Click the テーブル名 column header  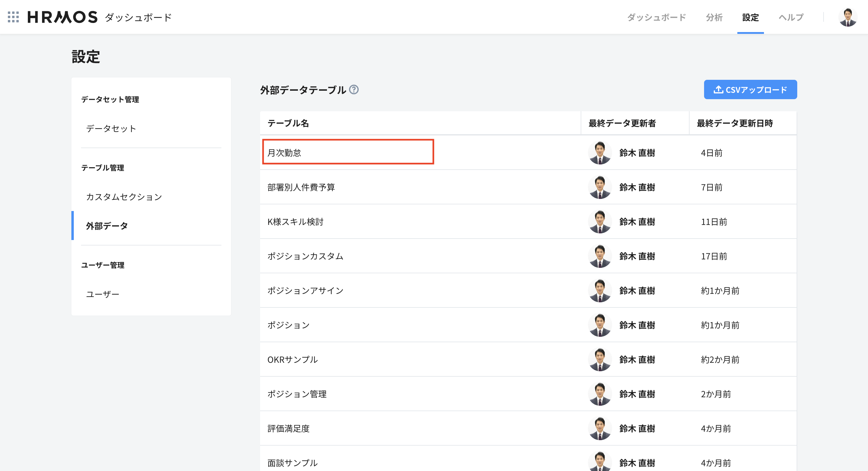(x=288, y=123)
